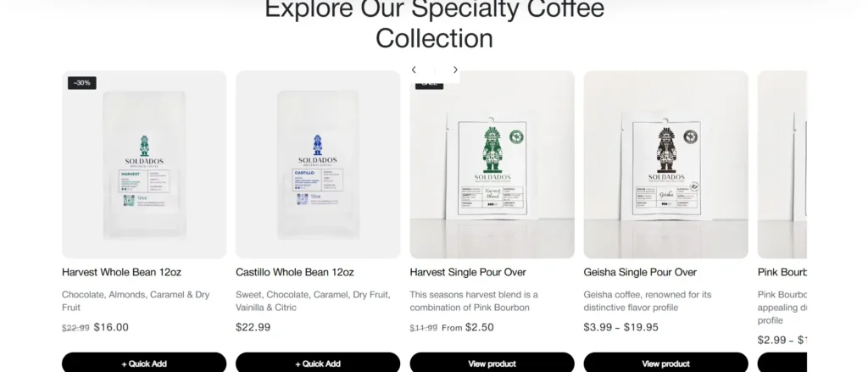
Task: Open Harvest Whole Bean 12oz product image
Action: [x=144, y=164]
